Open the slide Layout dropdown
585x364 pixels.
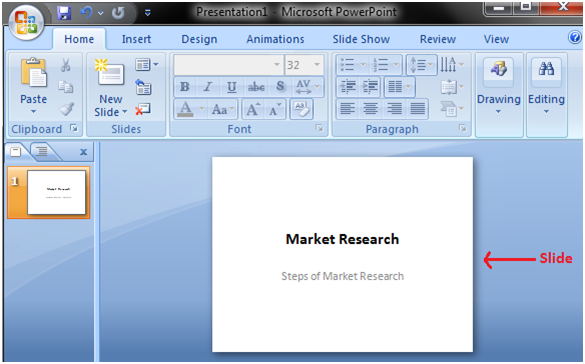coord(146,65)
